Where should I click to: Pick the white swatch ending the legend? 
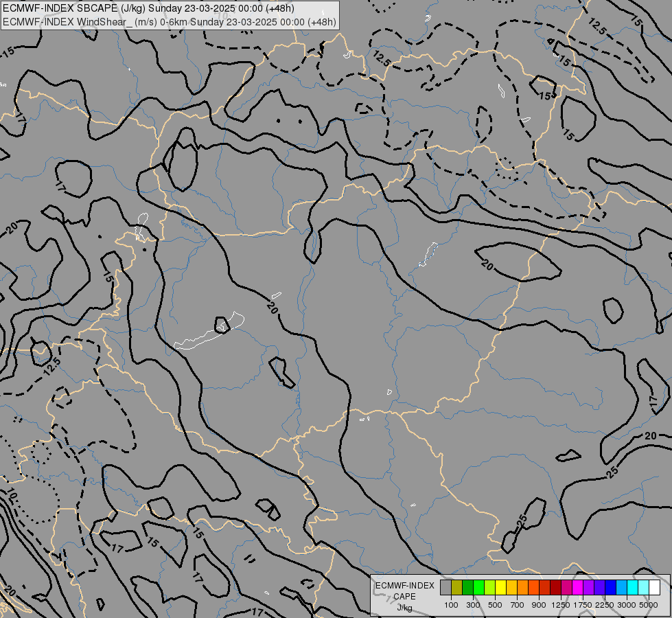tap(654, 587)
